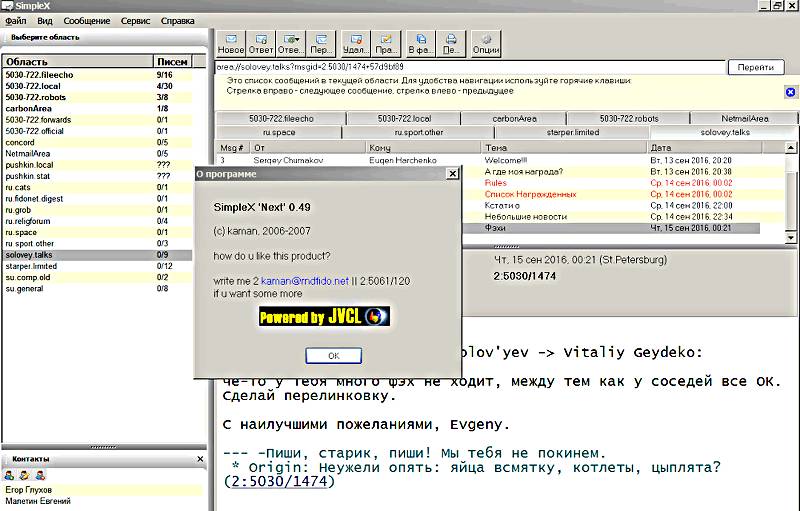Select area su.general in the list

(x=97, y=289)
